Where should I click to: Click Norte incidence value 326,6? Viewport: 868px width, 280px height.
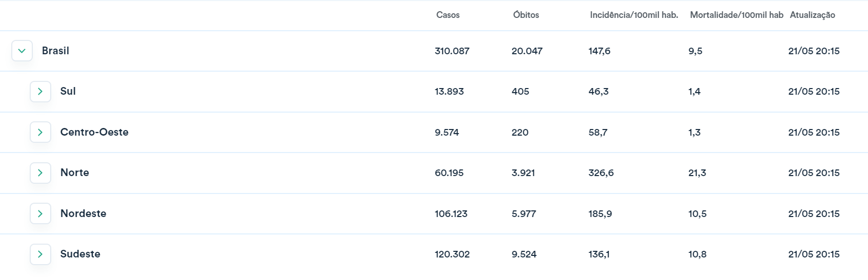[601, 173]
